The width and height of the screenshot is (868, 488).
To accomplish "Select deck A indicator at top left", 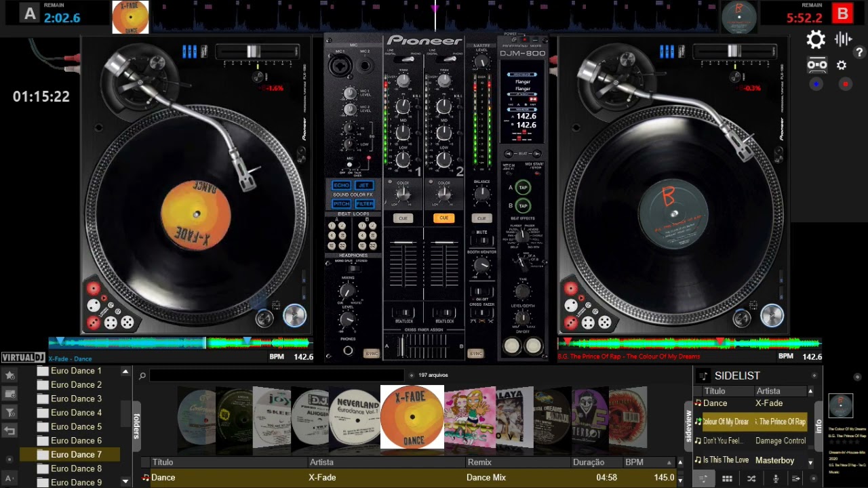I will tap(29, 13).
